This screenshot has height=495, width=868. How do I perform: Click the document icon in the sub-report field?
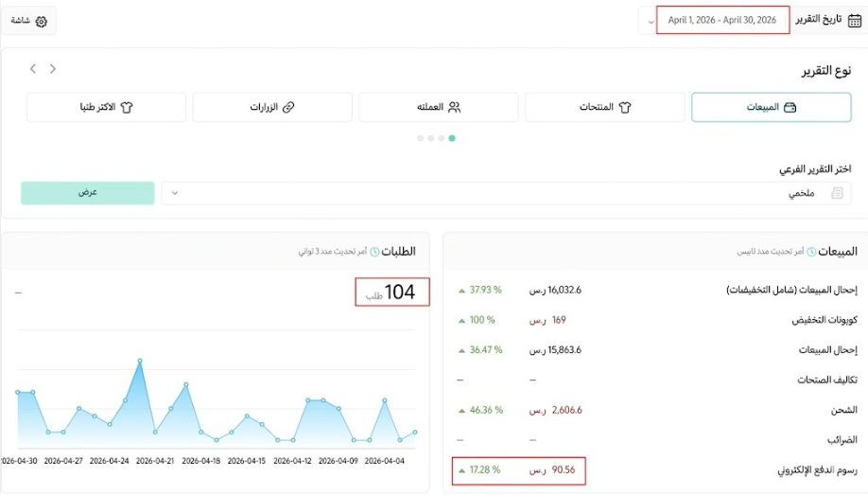click(837, 193)
